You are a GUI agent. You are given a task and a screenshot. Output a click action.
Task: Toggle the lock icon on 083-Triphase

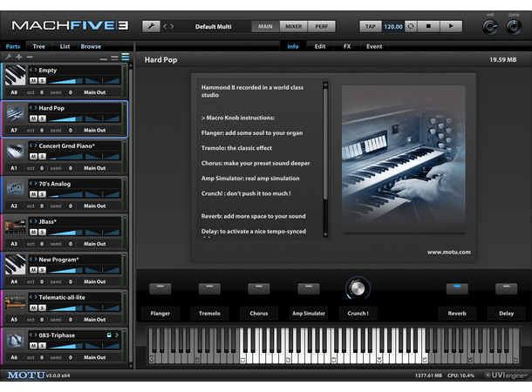109,335
